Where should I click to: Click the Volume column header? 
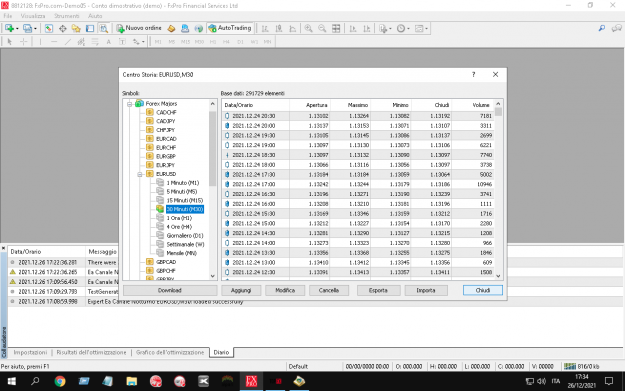click(473, 105)
